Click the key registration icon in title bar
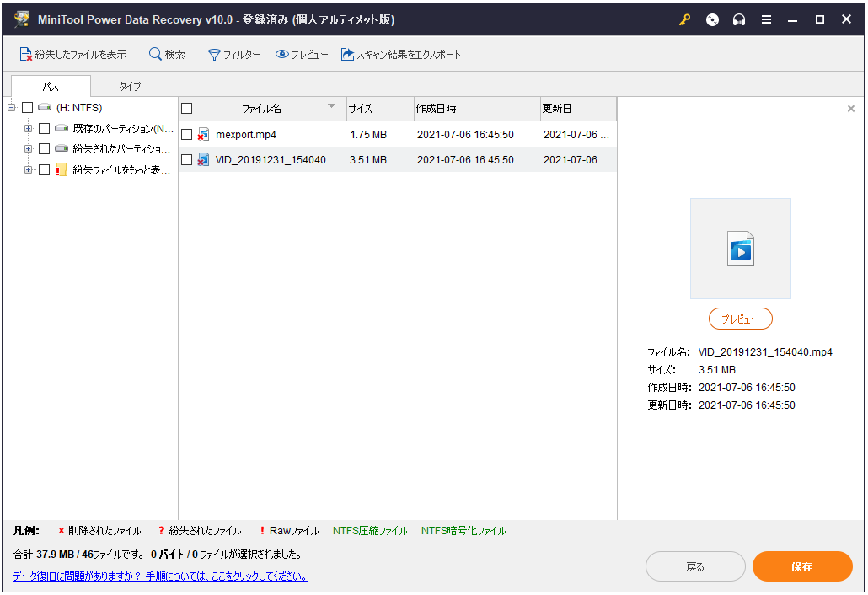The image size is (868, 595). click(x=684, y=20)
